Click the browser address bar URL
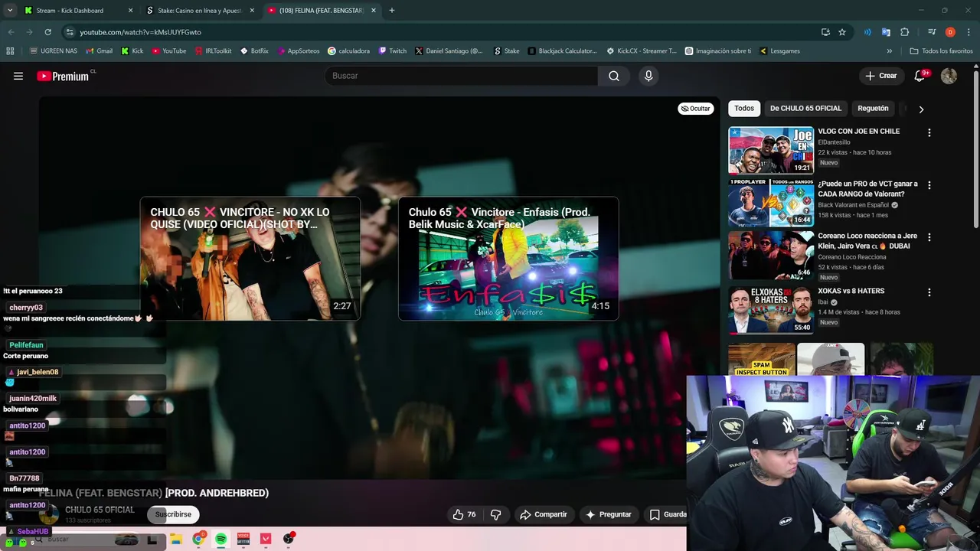This screenshot has height=551, width=980. (x=140, y=32)
